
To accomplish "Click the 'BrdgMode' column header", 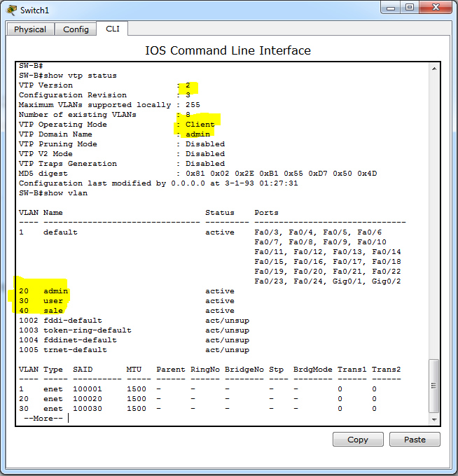I will [313, 370].
